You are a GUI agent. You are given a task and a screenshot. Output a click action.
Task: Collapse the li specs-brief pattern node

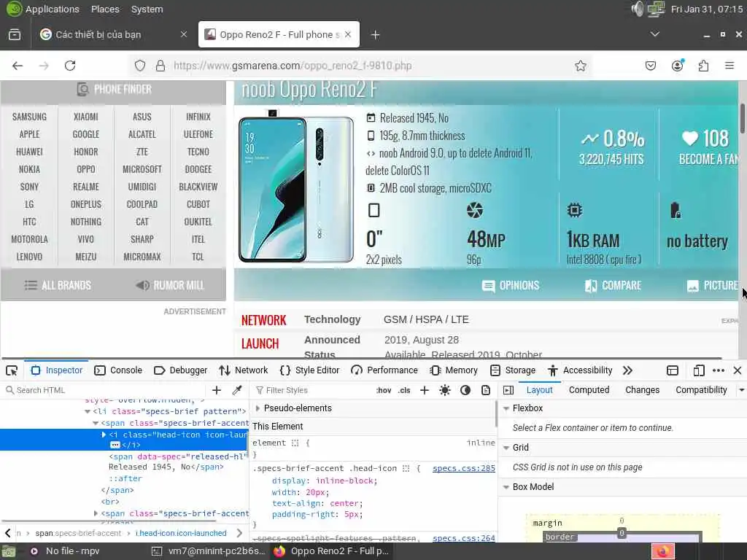88,411
